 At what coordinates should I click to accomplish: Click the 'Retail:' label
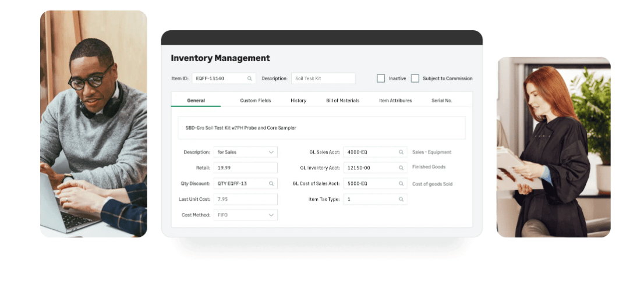pyautogui.click(x=203, y=168)
